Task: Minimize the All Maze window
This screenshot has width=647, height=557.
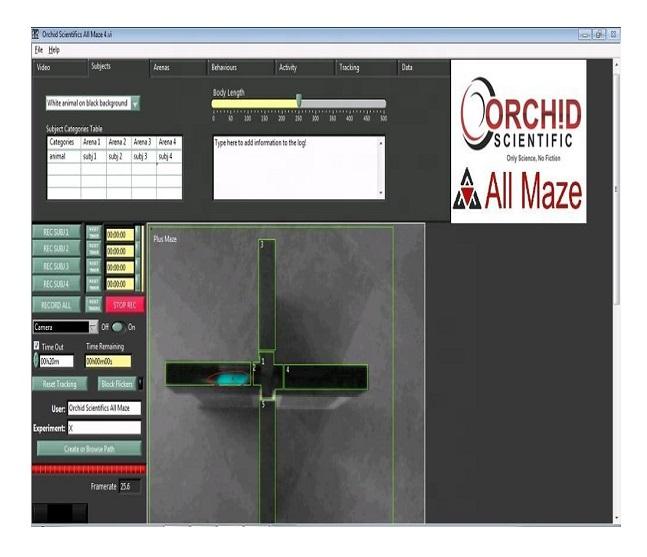Action: (x=585, y=35)
